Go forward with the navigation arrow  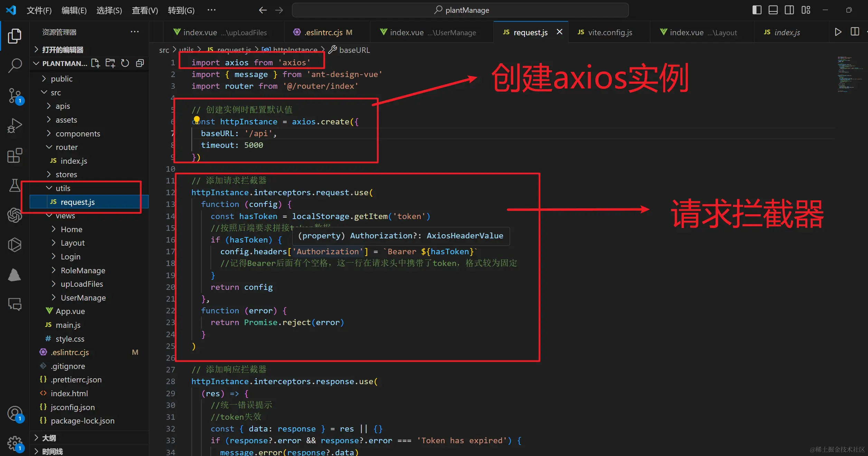279,10
